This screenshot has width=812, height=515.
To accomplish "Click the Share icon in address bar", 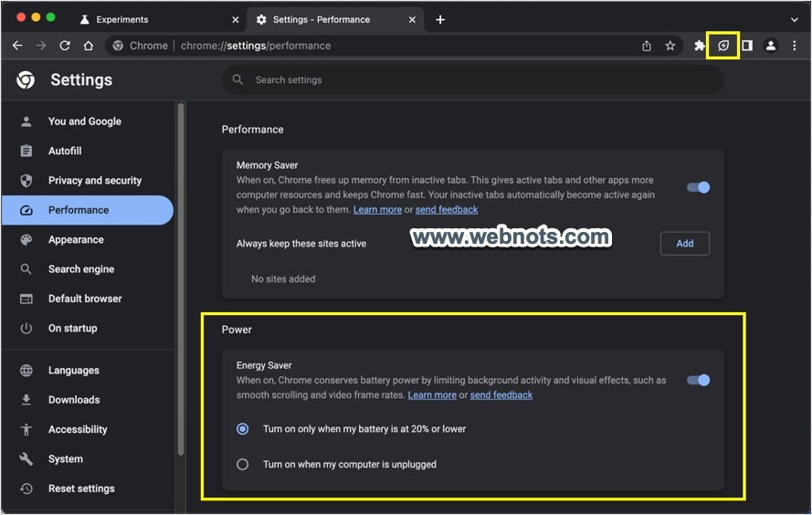I will click(x=647, y=46).
